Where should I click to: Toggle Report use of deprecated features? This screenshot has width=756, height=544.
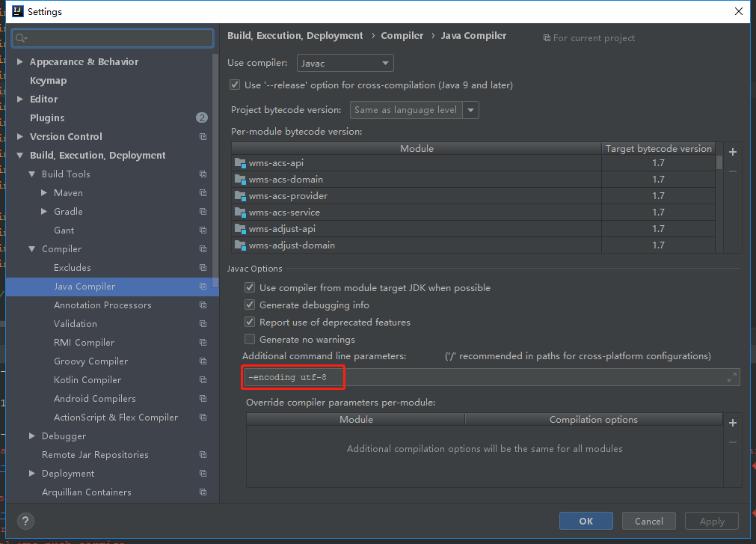point(250,323)
